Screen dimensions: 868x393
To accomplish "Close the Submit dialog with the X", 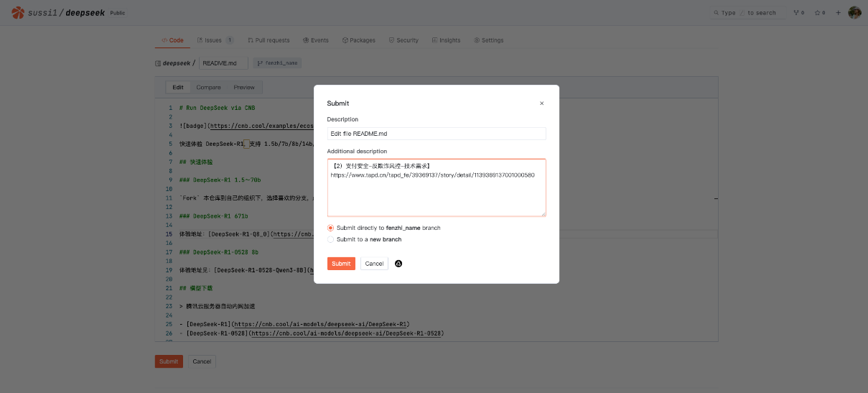I will [x=541, y=103].
